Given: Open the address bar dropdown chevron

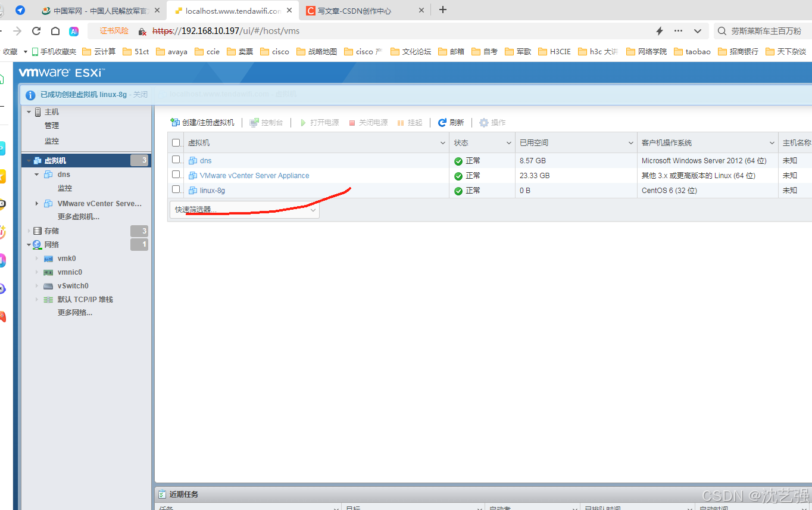Looking at the screenshot, I should 698,31.
